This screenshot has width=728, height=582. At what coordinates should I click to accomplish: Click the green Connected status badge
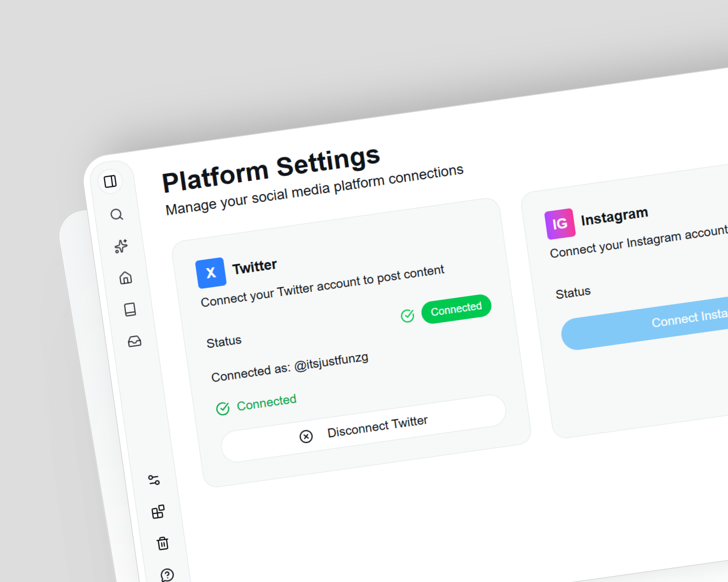click(x=456, y=309)
